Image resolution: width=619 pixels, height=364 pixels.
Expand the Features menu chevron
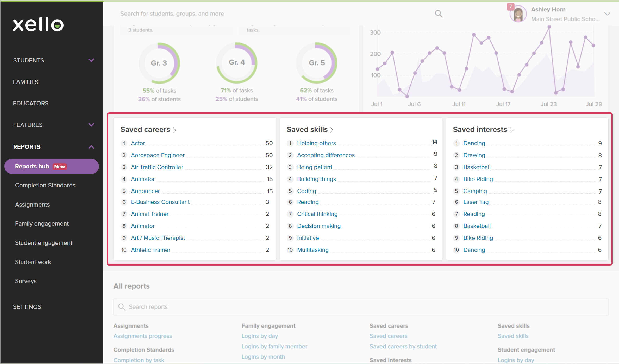(x=91, y=125)
